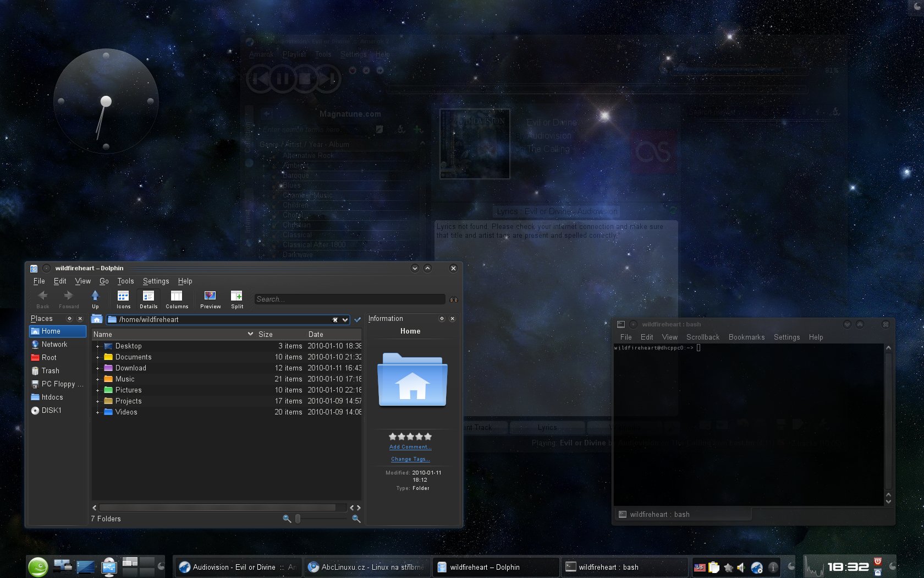This screenshot has height=578, width=924.
Task: Expand the Documents folder row
Action: point(97,357)
